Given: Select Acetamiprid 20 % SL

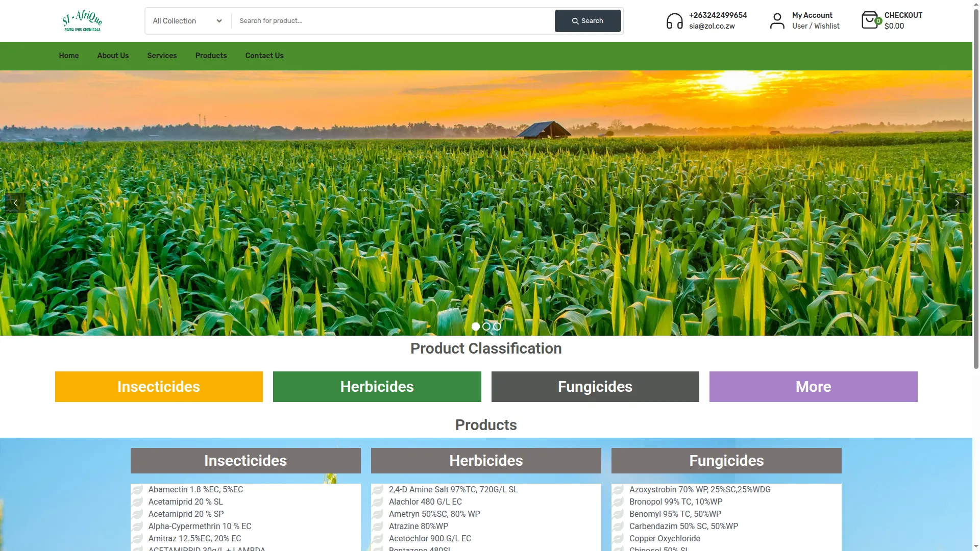Looking at the screenshot, I should tap(185, 502).
